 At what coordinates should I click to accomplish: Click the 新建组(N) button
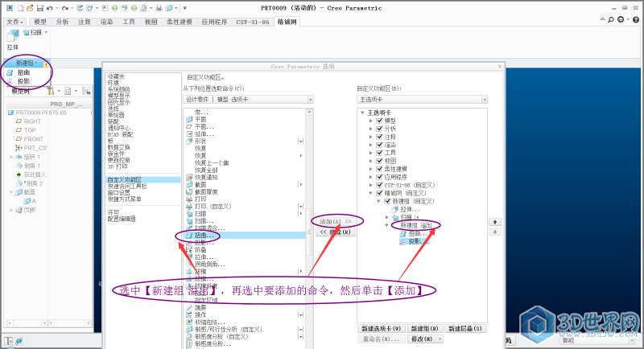pos(425,329)
